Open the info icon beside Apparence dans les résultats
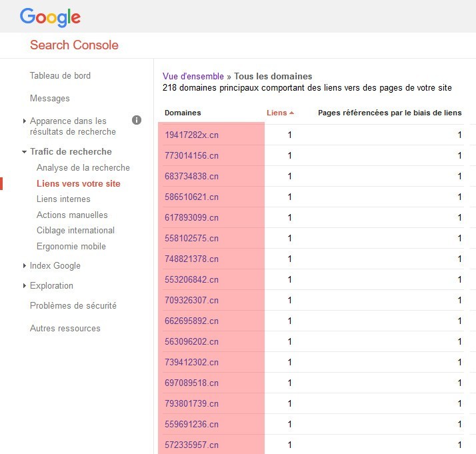 click(x=137, y=120)
